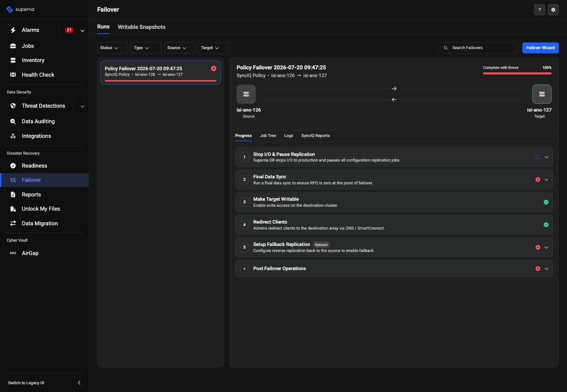
Task: Collapse the sidebar with the left chevron
Action: 79,383
